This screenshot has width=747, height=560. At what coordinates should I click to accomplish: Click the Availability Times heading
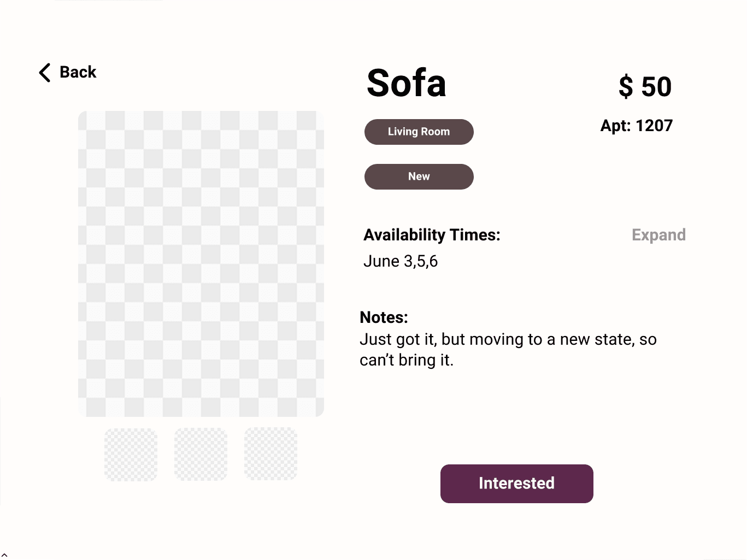click(432, 235)
